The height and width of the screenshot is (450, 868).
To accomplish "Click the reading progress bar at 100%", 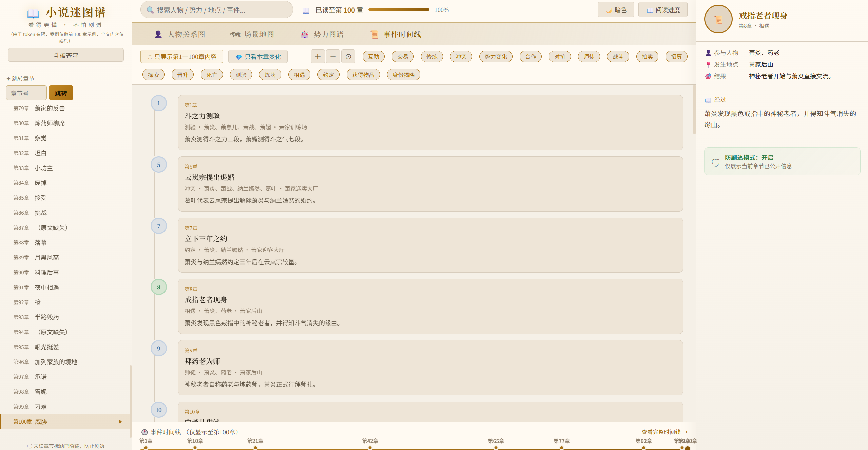I will coord(399,10).
